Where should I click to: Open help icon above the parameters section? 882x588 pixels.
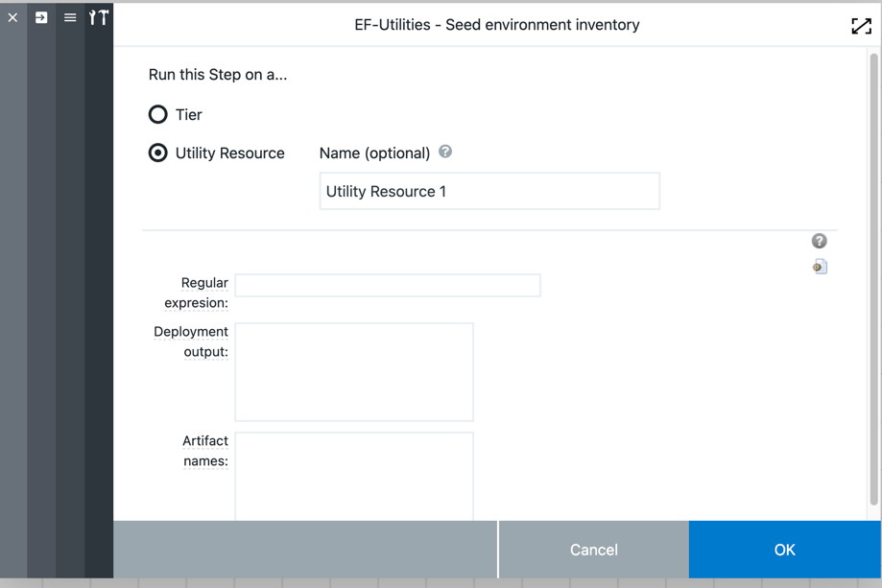pos(818,240)
